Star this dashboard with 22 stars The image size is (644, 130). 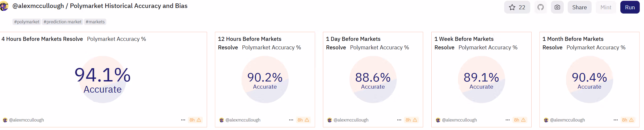click(x=517, y=7)
